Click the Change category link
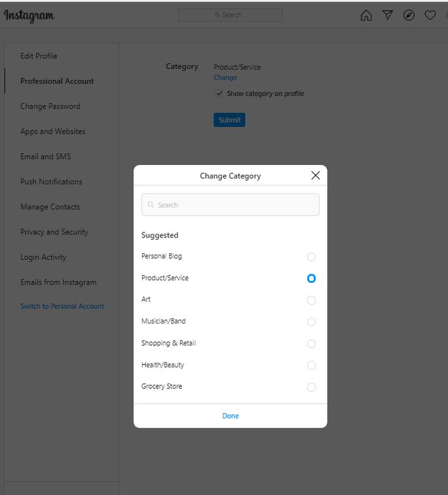The image size is (448, 495). (x=225, y=77)
